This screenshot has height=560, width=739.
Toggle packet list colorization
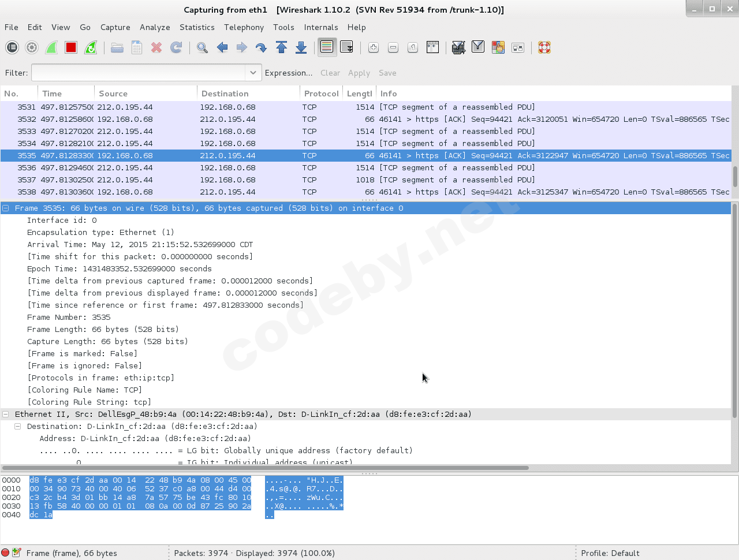click(327, 47)
